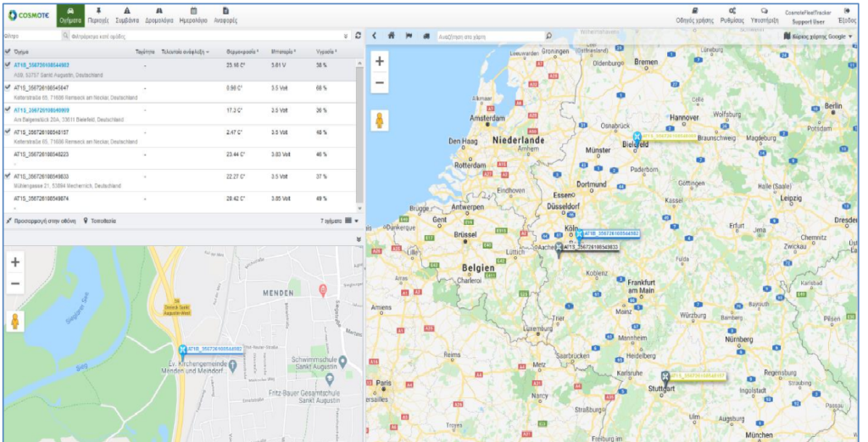868x442 pixels.
Task: Zoom out on the lower-left mini map
Action: tap(14, 284)
